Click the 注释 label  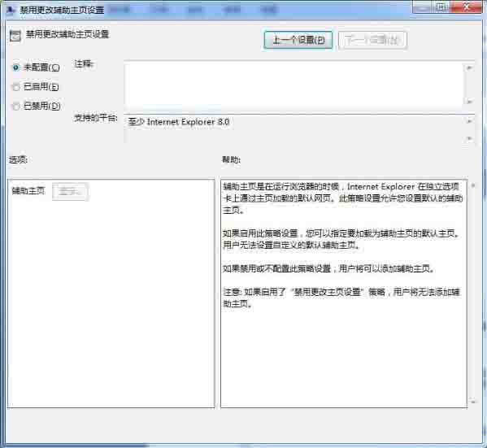84,63
